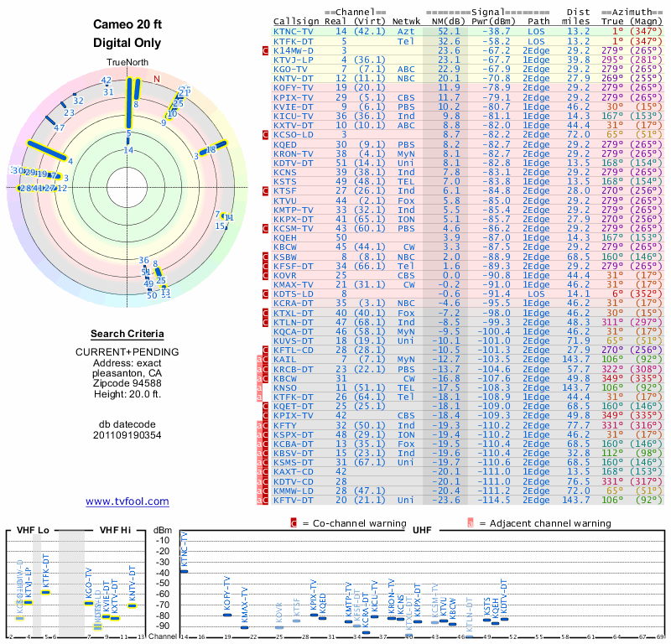Click the KCSO-LD callsign

(294, 135)
